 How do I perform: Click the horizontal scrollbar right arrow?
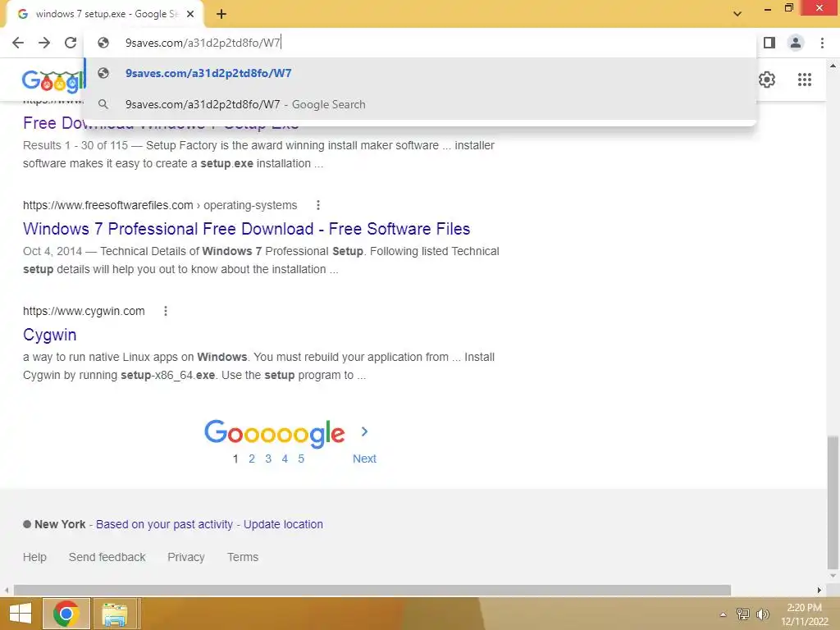(819, 591)
